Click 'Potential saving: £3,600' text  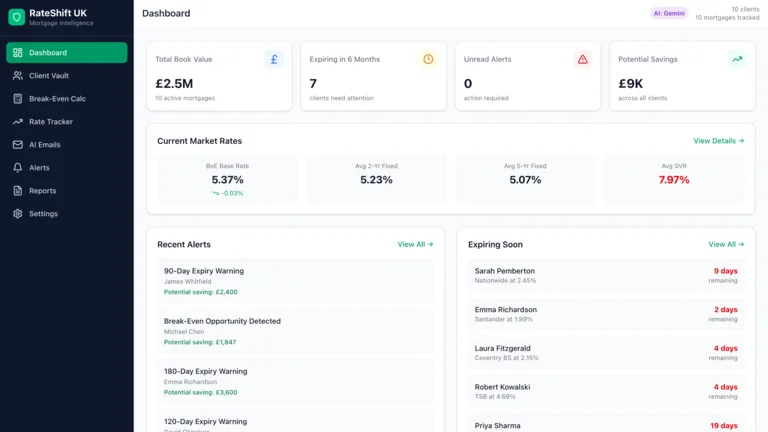click(200, 392)
